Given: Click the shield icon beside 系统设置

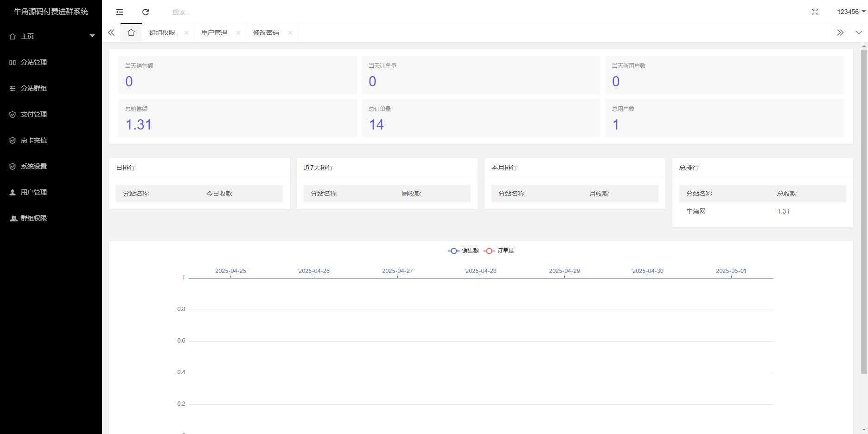Looking at the screenshot, I should coord(13,166).
